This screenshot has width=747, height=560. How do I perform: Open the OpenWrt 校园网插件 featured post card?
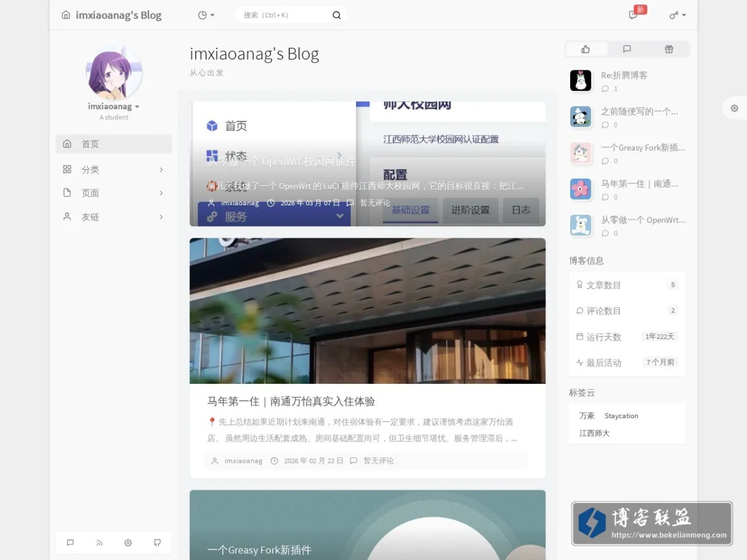[367, 164]
